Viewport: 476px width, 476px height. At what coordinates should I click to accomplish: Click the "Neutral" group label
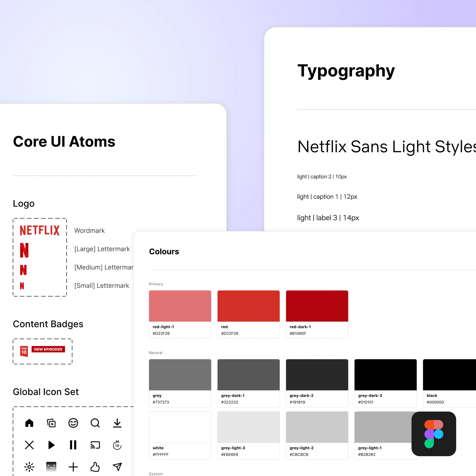click(x=156, y=353)
